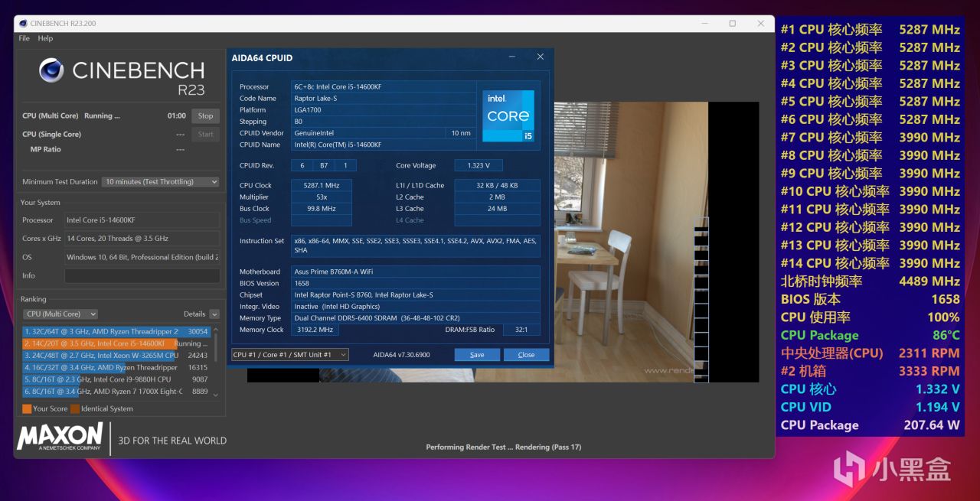Select the AMD Ryzen Threadripper 32C/64T ranking row
The height and width of the screenshot is (501, 980).
click(x=116, y=331)
